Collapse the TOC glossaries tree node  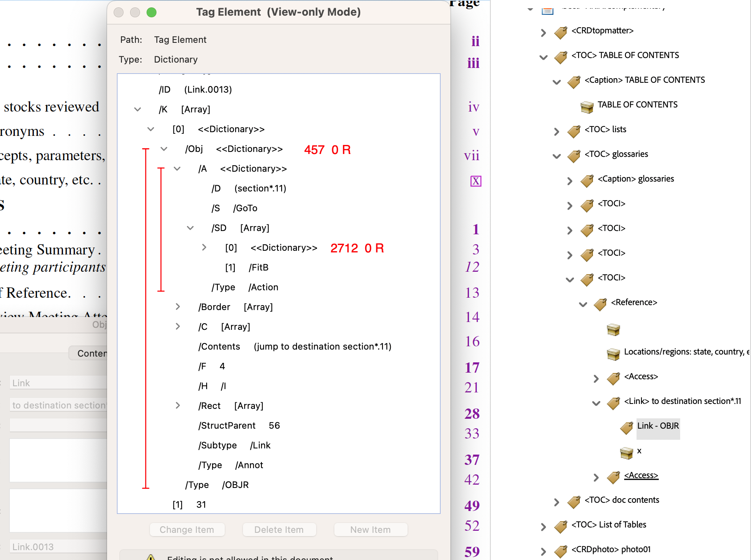coord(557,156)
